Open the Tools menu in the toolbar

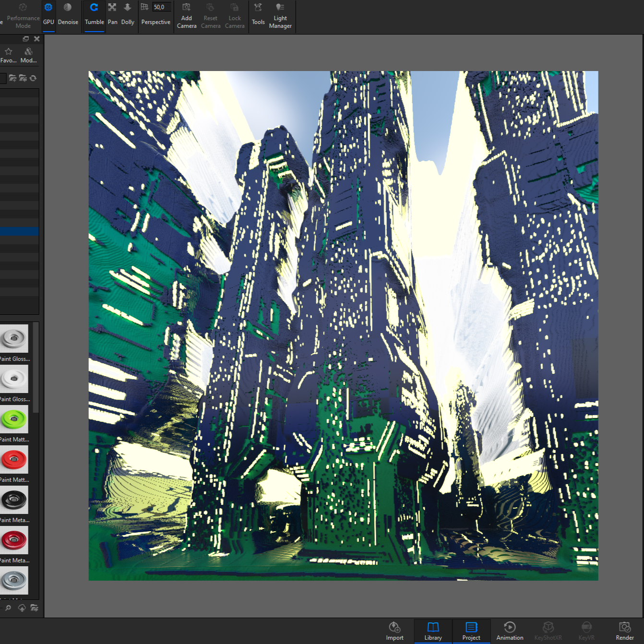[x=258, y=16]
